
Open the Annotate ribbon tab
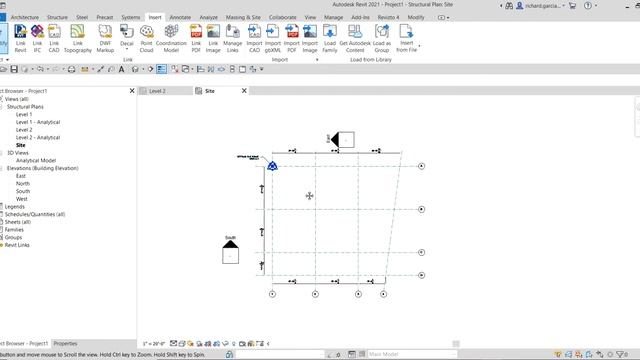point(180,18)
